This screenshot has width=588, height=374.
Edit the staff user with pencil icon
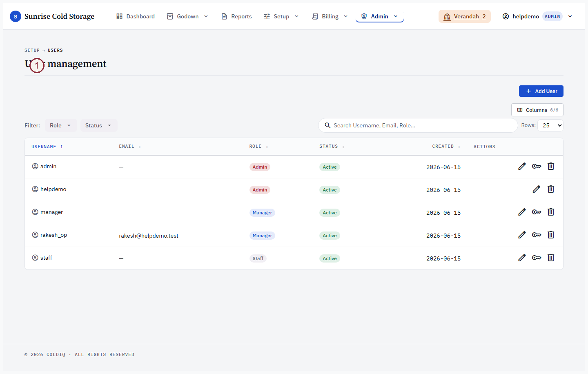pos(522,258)
